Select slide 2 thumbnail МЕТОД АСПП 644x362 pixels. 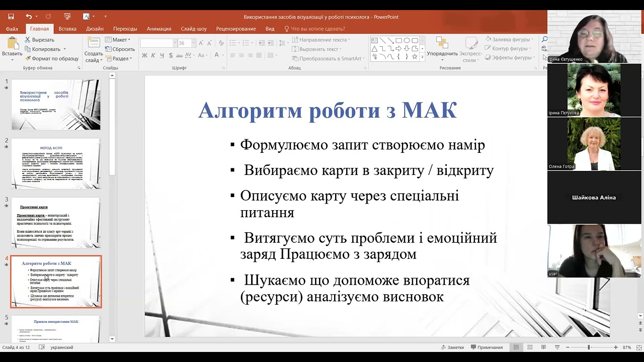pos(56,164)
